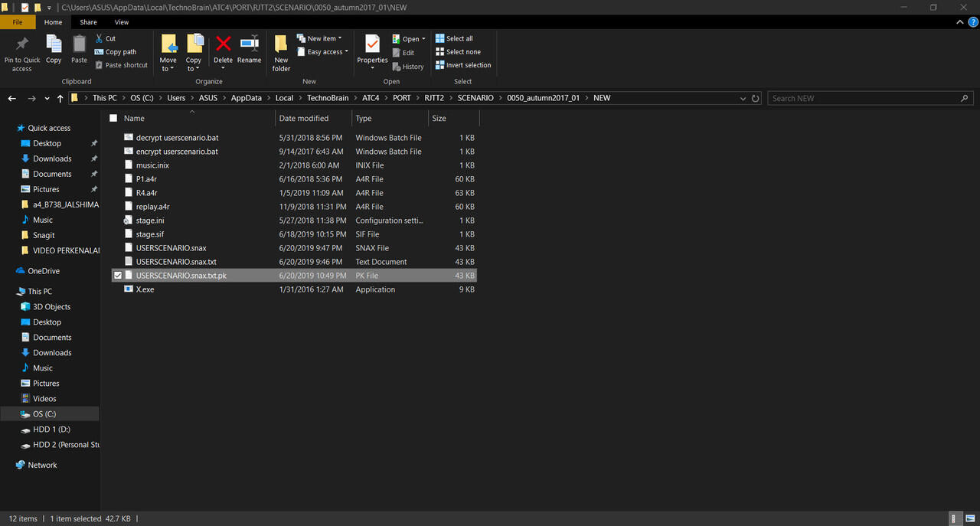Open the View ribbon tab
Viewport: 980px width, 526px height.
coord(122,22)
